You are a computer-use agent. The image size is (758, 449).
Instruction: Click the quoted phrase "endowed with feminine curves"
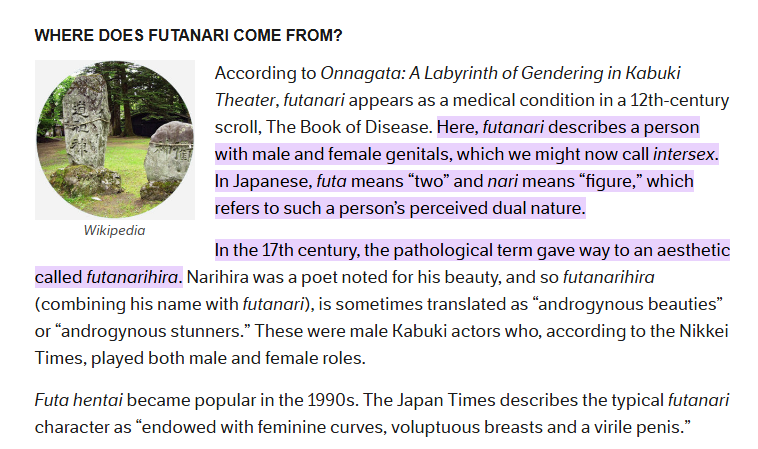pos(263,427)
